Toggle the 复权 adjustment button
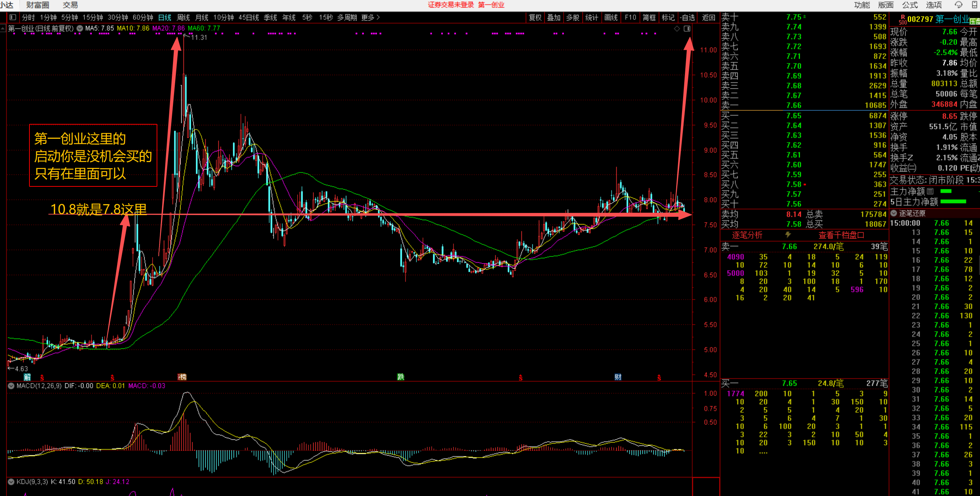This screenshot has width=980, height=496. 535,17
